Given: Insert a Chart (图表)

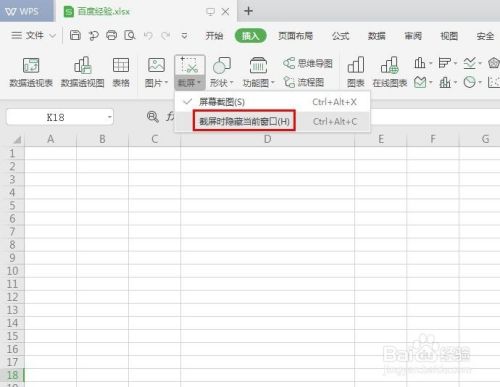Looking at the screenshot, I should (356, 72).
